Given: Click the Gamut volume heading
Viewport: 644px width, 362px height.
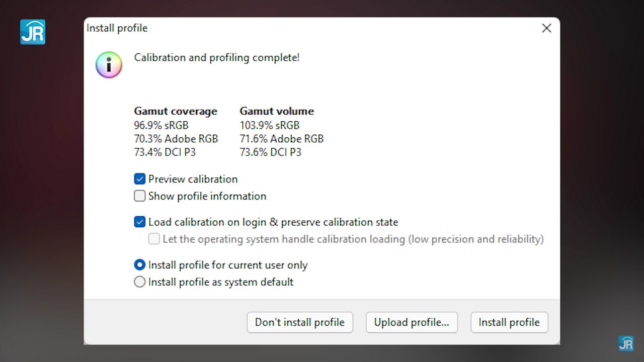Looking at the screenshot, I should [x=277, y=111].
